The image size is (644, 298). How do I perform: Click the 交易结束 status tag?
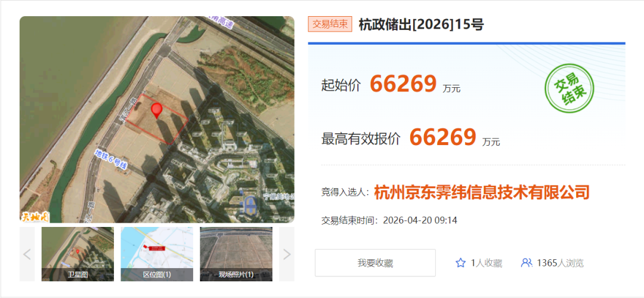point(330,24)
